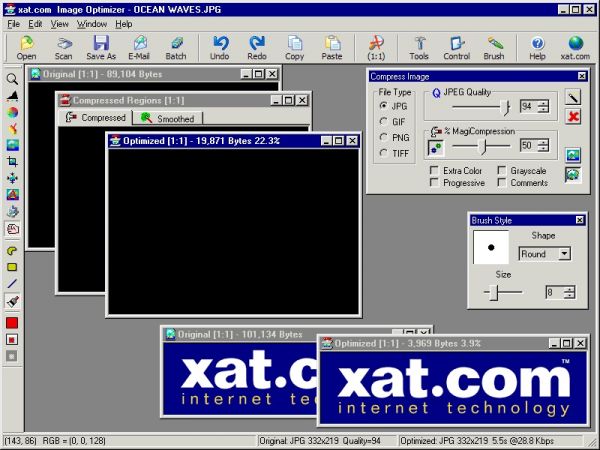Click the brush Size field showing 8
Screen dimensions: 600x450
pos(554,293)
